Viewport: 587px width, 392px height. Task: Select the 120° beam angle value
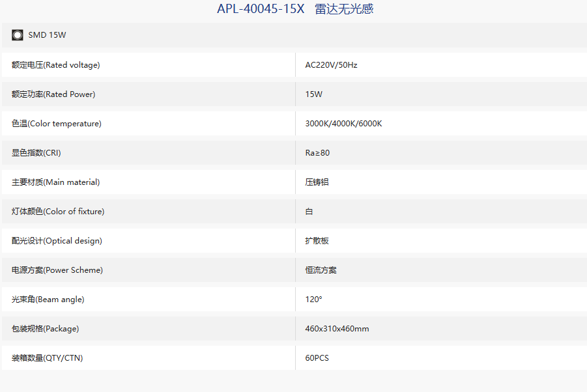(314, 300)
